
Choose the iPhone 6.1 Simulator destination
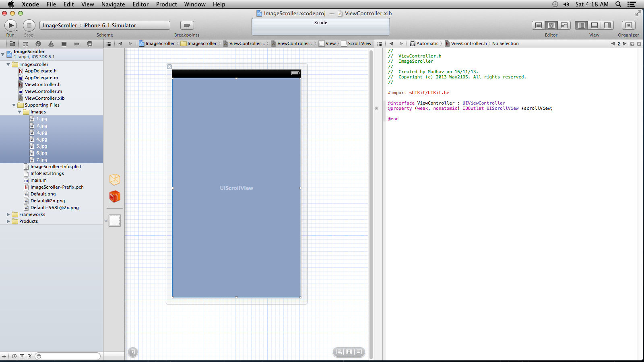pyautogui.click(x=109, y=25)
